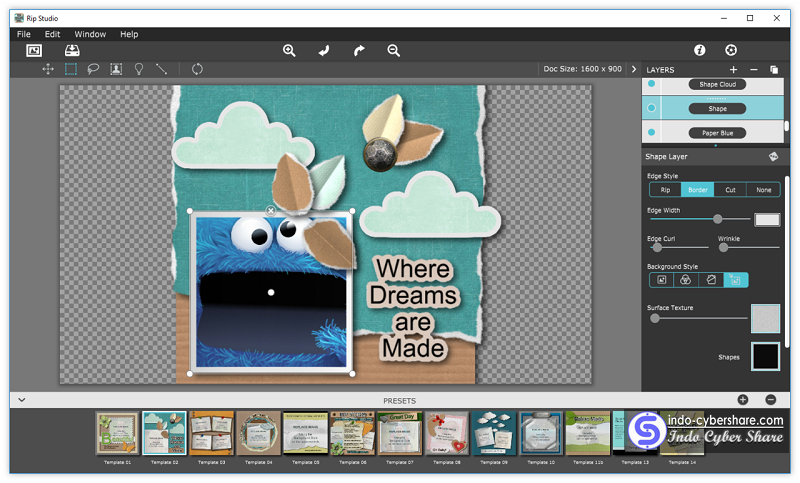
Task: Apply preset Template 03
Action: [x=211, y=434]
